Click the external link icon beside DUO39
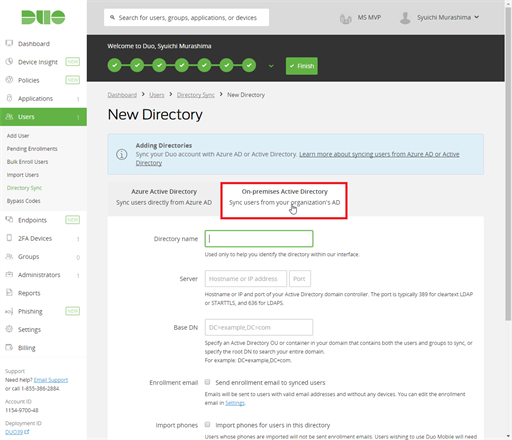The height and width of the screenshot is (440, 512). pyautogui.click(x=27, y=432)
